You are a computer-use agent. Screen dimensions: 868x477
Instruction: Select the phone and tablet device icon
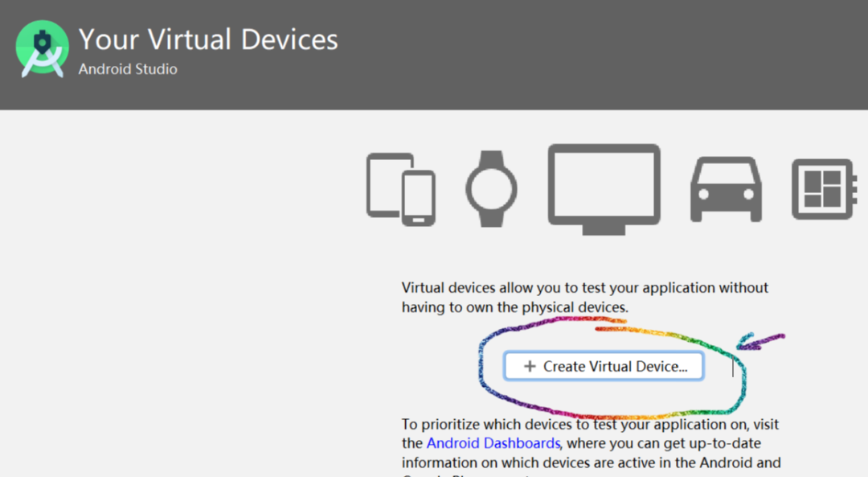(x=401, y=189)
